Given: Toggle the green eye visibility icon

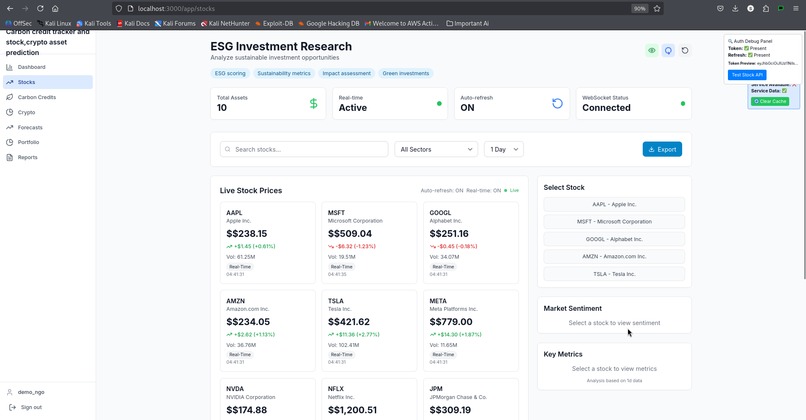Looking at the screenshot, I should click(652, 50).
